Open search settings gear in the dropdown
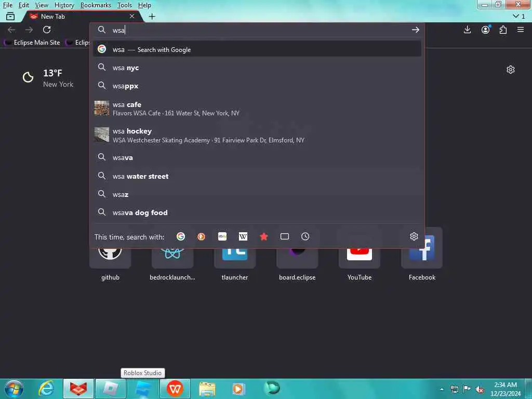Viewport: 532px width, 399px height. (x=414, y=236)
